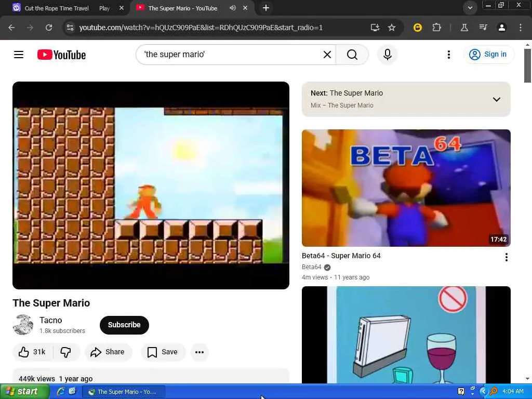Open more actions ellipsis under video

199,352
